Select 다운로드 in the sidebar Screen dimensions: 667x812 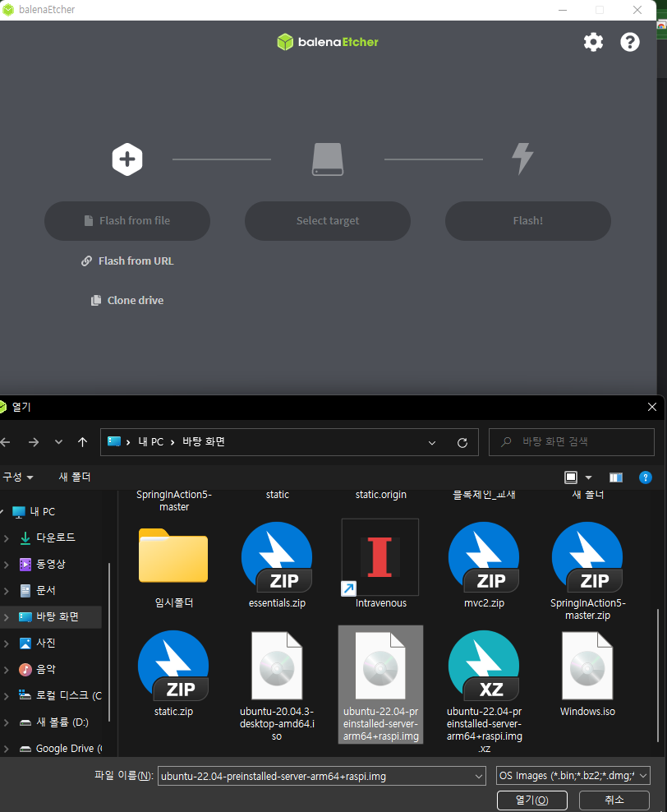[48, 537]
